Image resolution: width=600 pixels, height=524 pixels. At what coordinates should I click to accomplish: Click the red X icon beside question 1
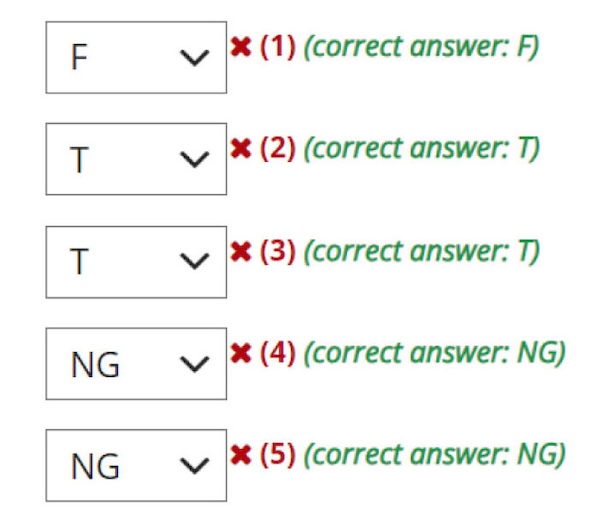240,48
